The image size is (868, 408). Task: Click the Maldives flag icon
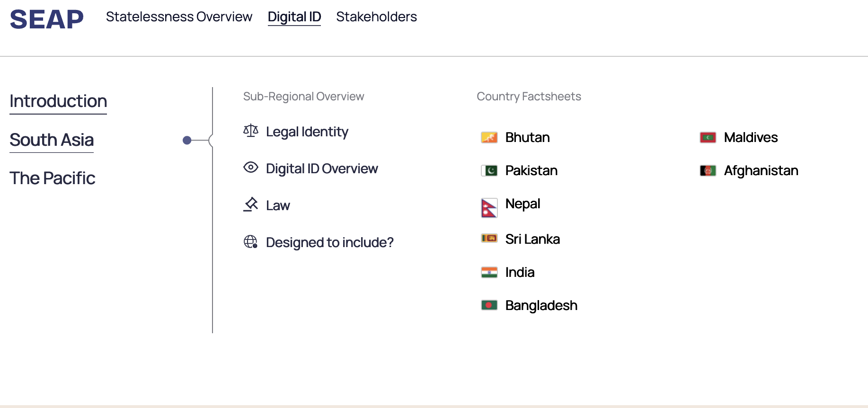tap(708, 138)
